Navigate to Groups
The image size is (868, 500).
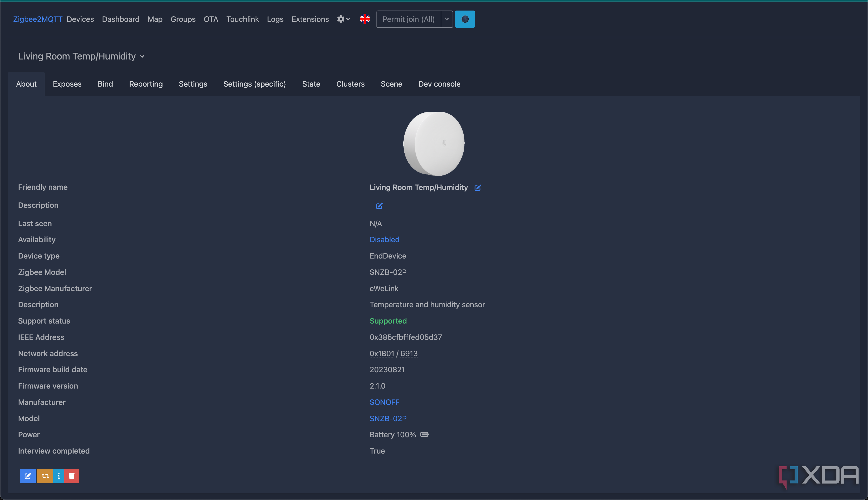point(183,19)
